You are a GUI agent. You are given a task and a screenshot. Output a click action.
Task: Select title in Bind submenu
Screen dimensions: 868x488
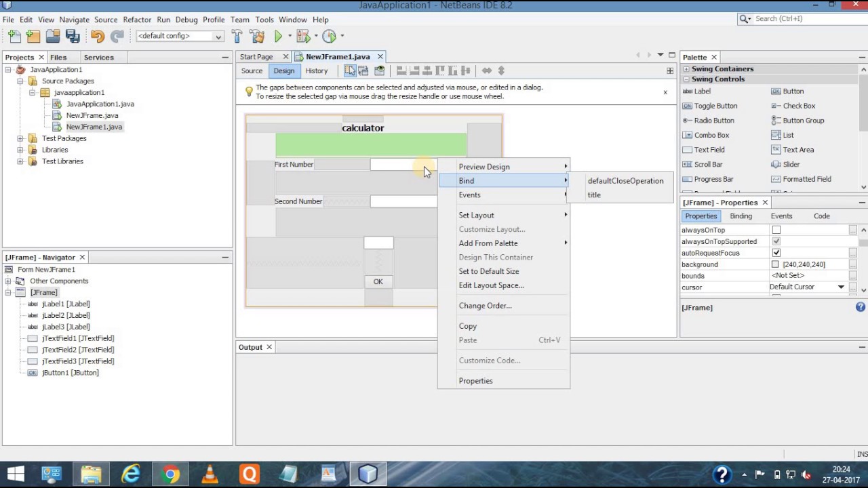(594, 195)
